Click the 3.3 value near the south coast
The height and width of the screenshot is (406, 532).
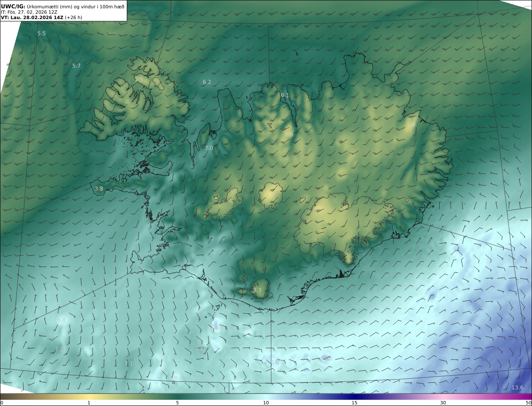[x=257, y=290]
